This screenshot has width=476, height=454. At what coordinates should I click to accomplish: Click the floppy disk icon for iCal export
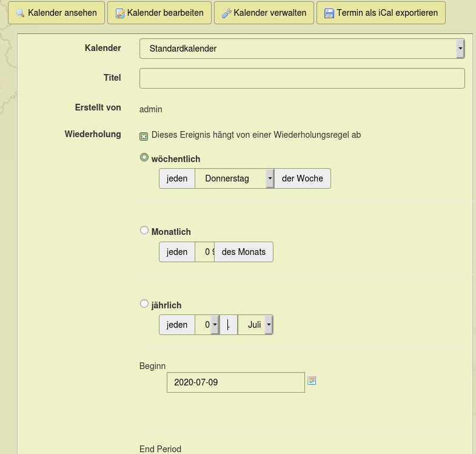(x=329, y=13)
